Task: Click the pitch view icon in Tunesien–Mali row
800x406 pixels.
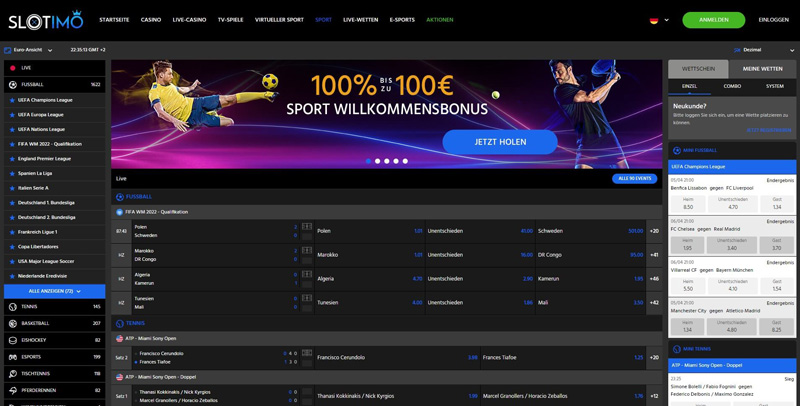Action: tap(307, 298)
